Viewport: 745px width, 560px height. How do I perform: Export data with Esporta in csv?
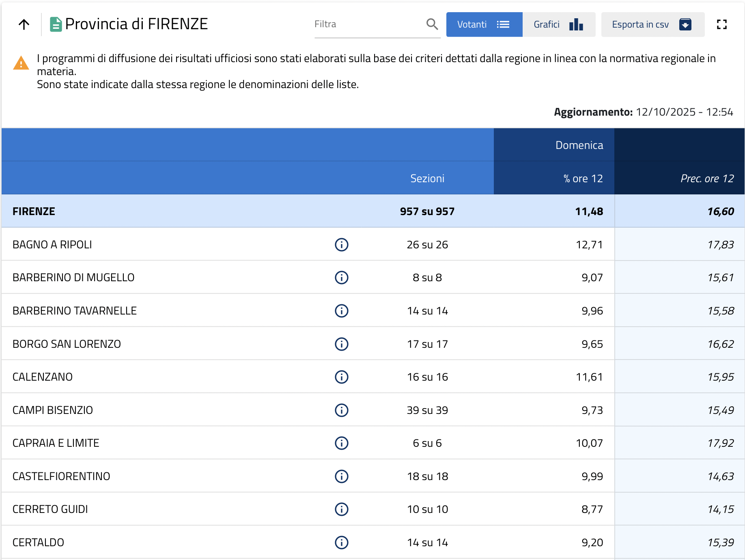click(x=652, y=24)
